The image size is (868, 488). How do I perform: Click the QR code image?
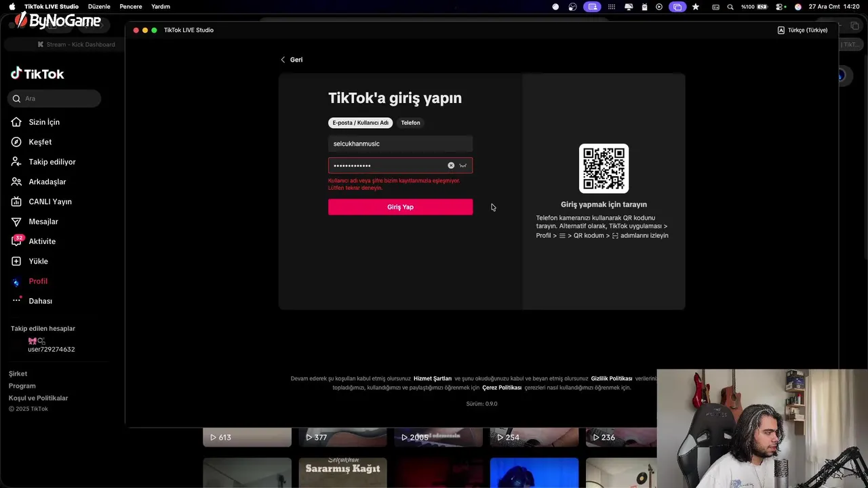point(604,168)
